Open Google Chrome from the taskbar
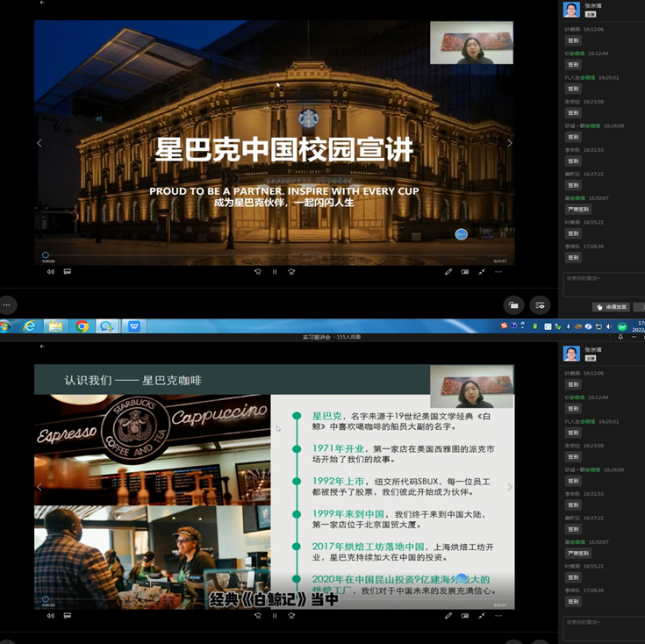This screenshot has width=645, height=644. tap(82, 326)
